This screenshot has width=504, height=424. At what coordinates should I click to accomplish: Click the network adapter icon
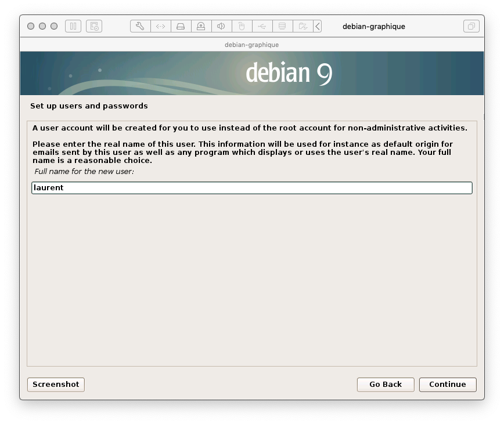161,26
